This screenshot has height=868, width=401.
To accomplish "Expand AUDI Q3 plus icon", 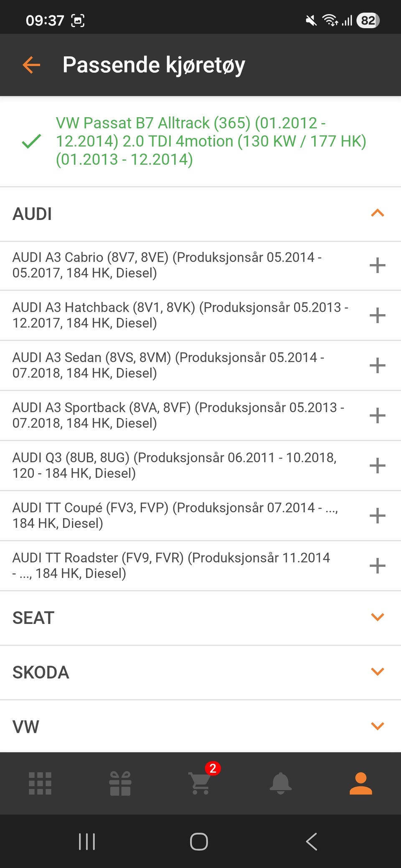I will click(377, 466).
